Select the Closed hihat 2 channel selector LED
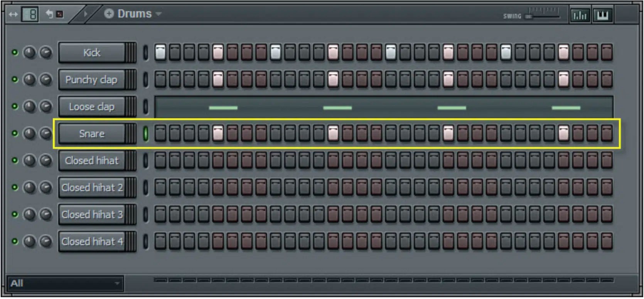 (146, 187)
